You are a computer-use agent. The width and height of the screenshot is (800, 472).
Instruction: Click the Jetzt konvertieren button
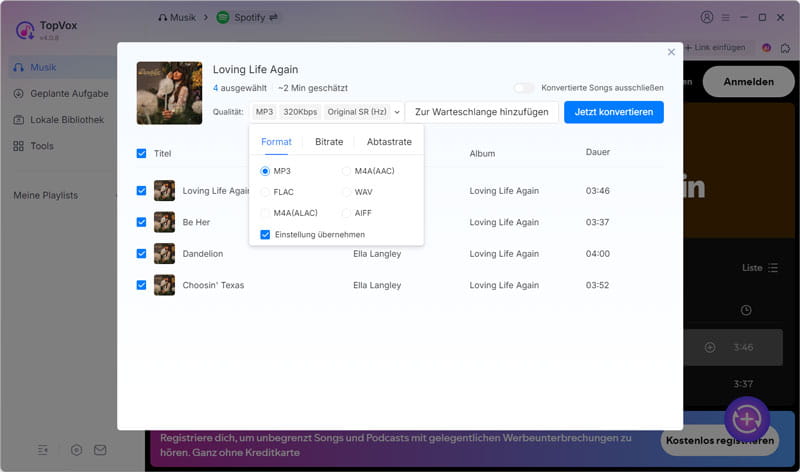(614, 112)
